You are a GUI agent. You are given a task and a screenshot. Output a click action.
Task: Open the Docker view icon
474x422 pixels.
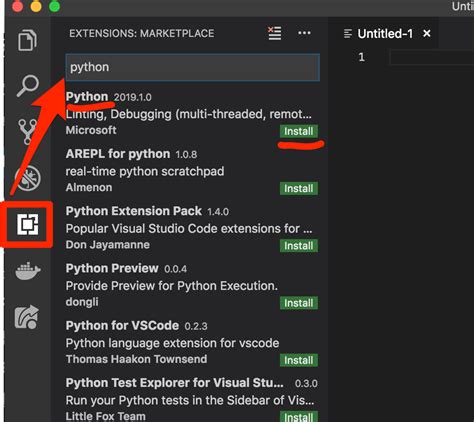tap(28, 270)
